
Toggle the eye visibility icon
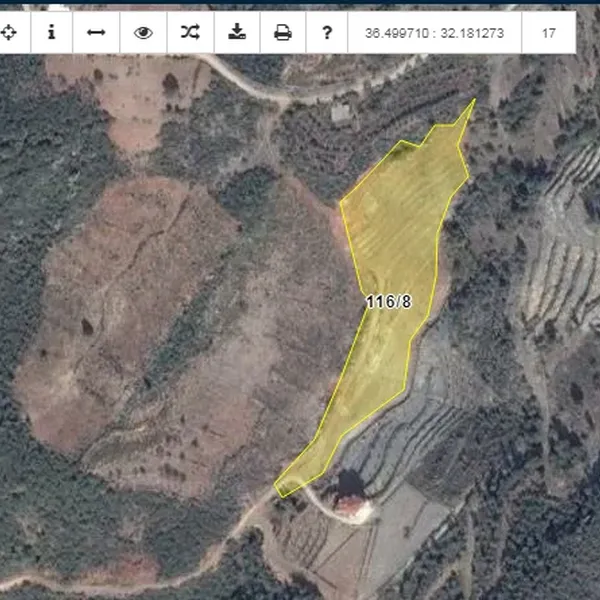click(x=143, y=33)
